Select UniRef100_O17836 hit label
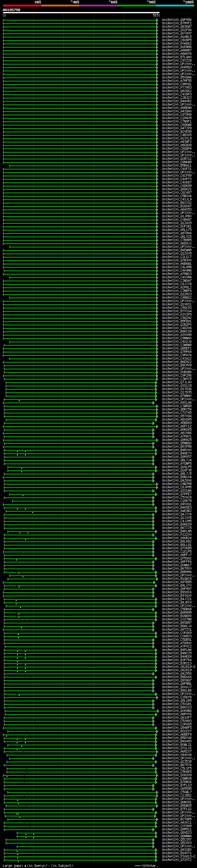 click(x=177, y=389)
